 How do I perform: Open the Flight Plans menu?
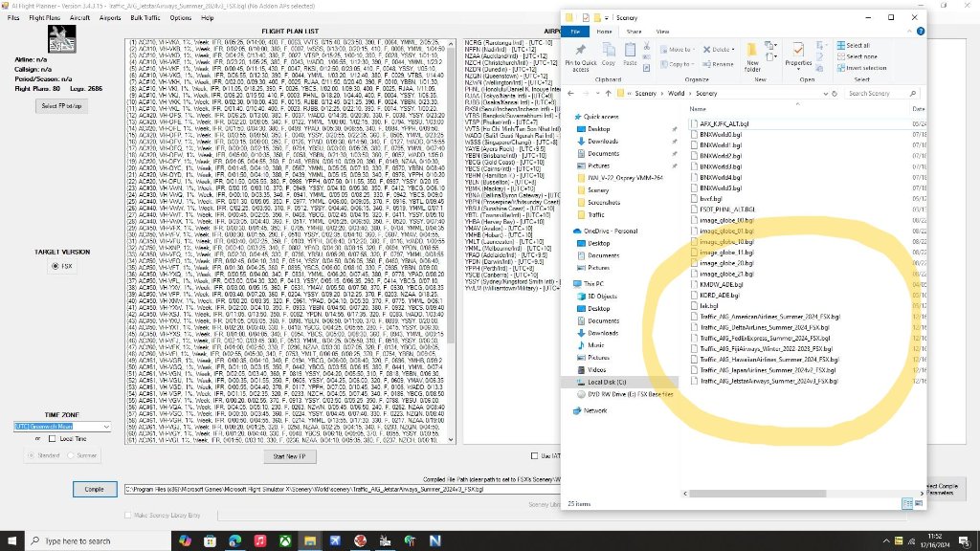[x=45, y=17]
